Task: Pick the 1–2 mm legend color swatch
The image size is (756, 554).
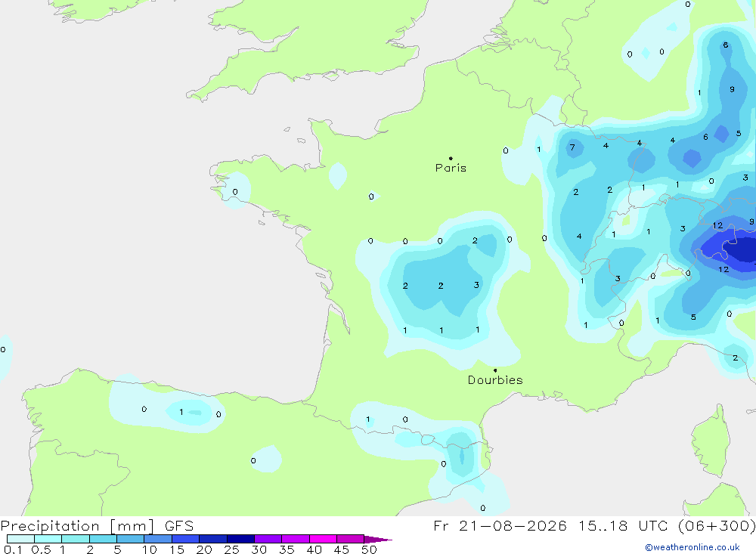Action: [x=75, y=539]
